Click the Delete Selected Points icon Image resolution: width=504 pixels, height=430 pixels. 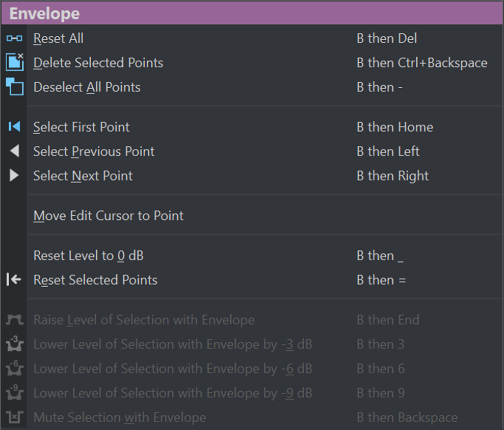tap(14, 62)
